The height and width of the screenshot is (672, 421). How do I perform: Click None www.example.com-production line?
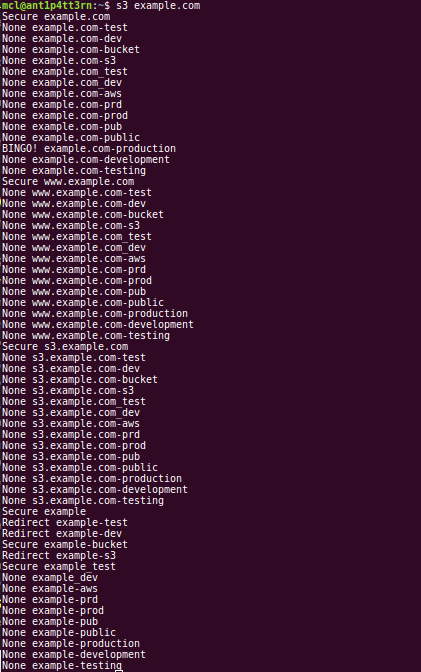(x=95, y=314)
